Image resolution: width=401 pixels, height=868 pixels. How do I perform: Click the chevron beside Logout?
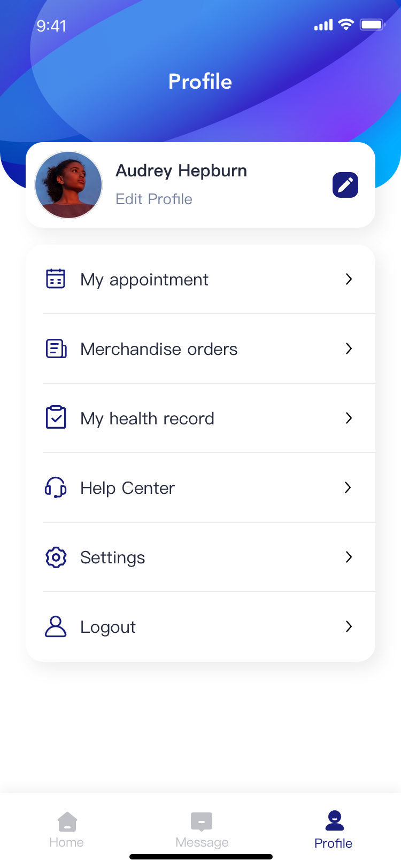pyautogui.click(x=349, y=626)
